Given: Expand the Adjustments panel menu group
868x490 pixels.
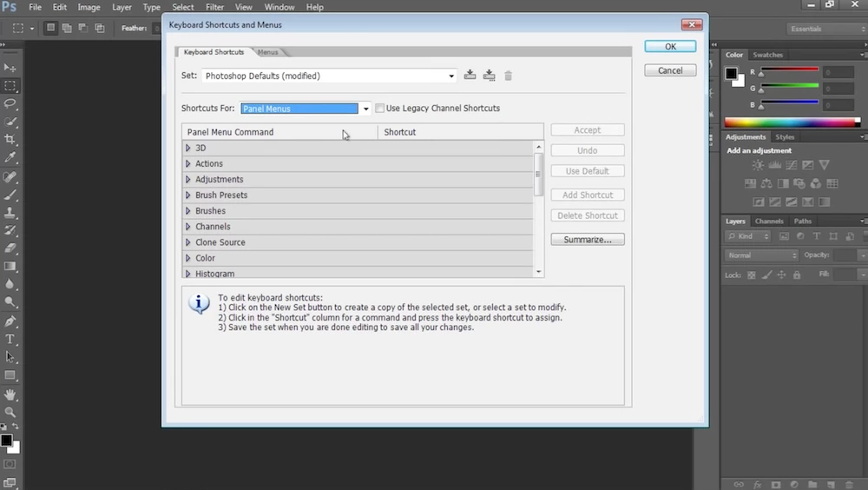Looking at the screenshot, I should 187,180.
